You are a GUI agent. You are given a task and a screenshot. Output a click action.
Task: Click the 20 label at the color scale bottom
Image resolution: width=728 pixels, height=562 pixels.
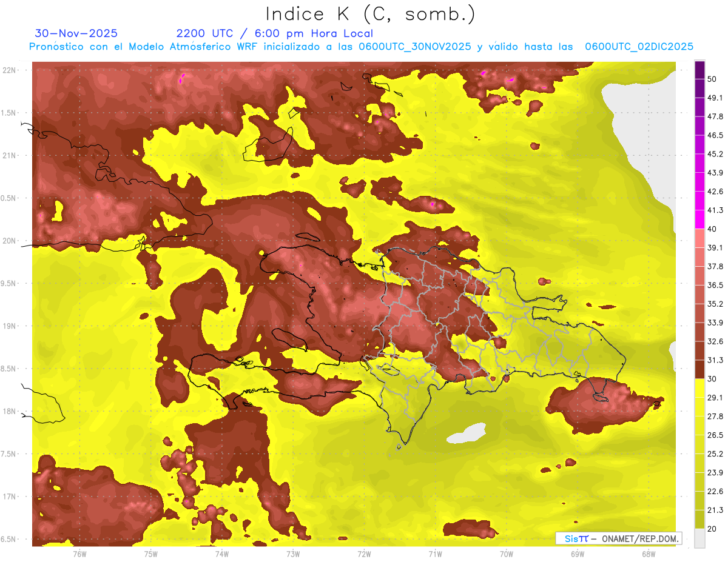point(712,529)
